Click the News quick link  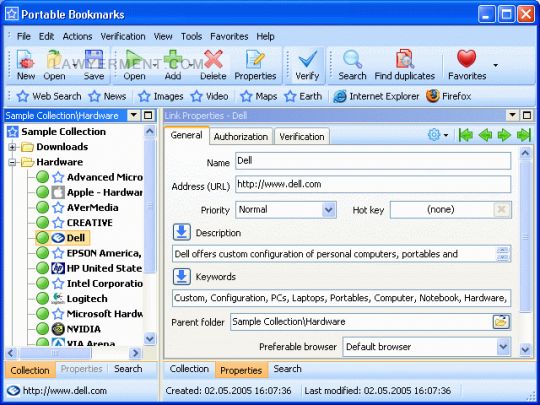click(107, 96)
